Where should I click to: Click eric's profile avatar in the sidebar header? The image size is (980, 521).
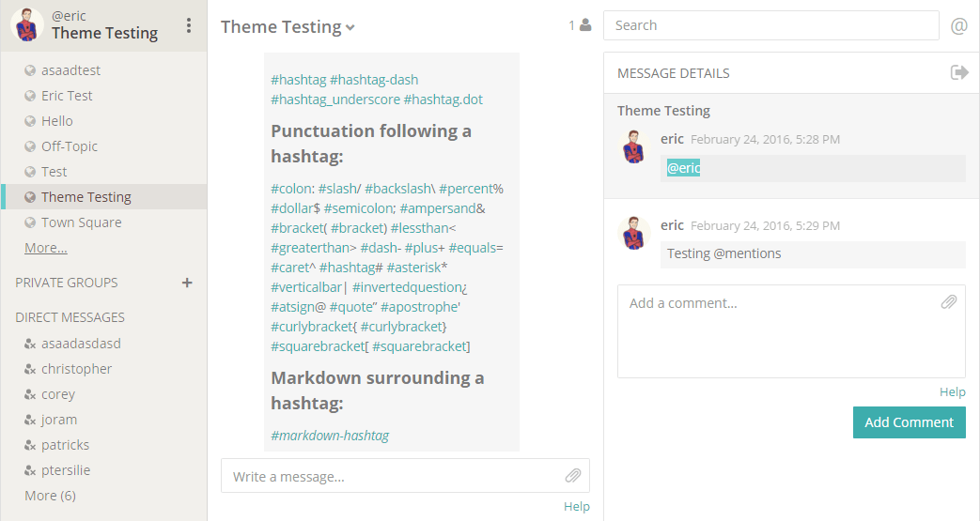(27, 25)
